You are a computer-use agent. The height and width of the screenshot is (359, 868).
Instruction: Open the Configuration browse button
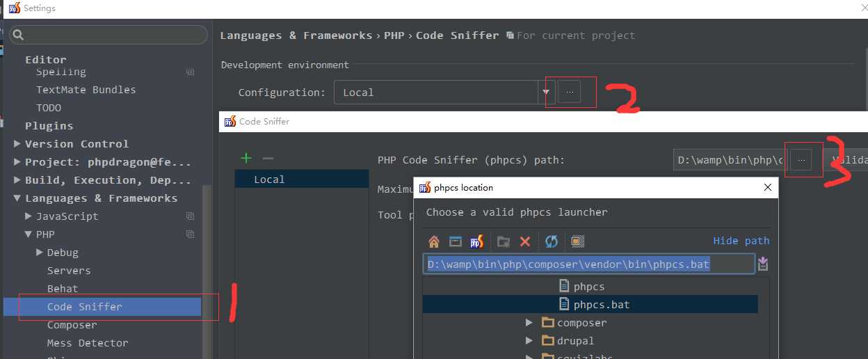click(x=570, y=92)
